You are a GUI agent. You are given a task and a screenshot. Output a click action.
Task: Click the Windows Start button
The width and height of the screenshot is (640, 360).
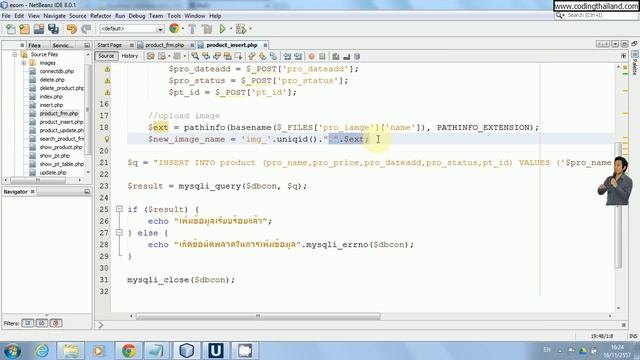(x=12, y=351)
